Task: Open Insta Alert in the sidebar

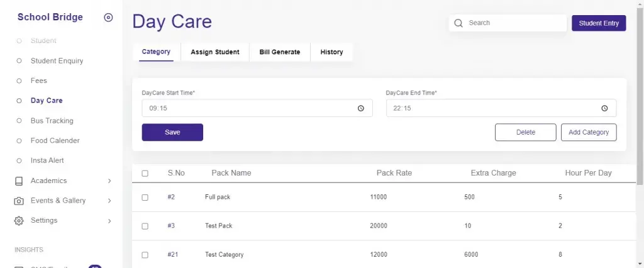Action: click(47, 160)
